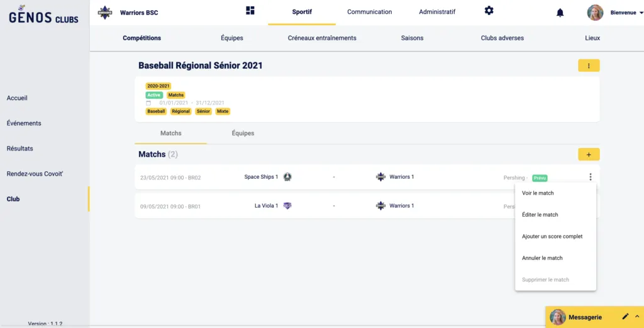Open competition options three-dot yellow button

[x=589, y=65]
